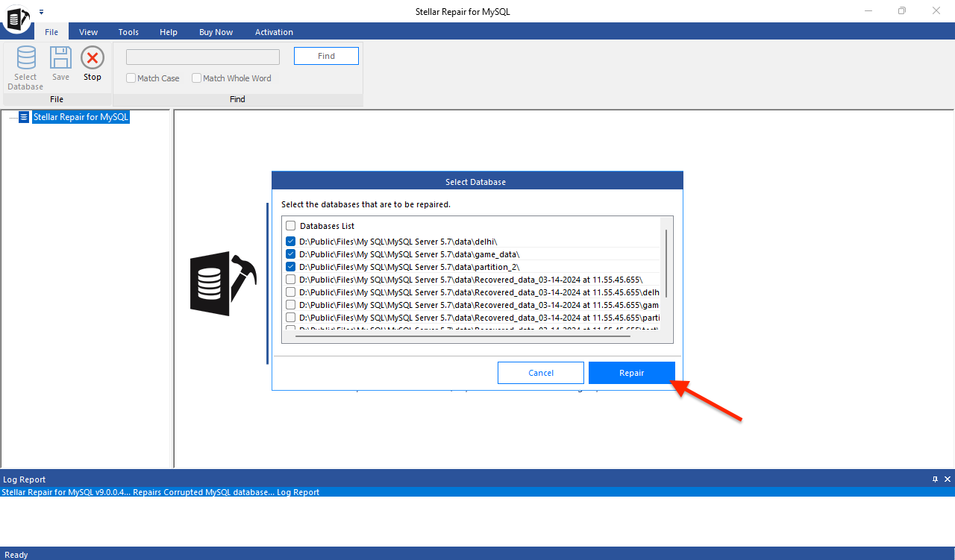Cancel the Select Database dialog

point(540,372)
